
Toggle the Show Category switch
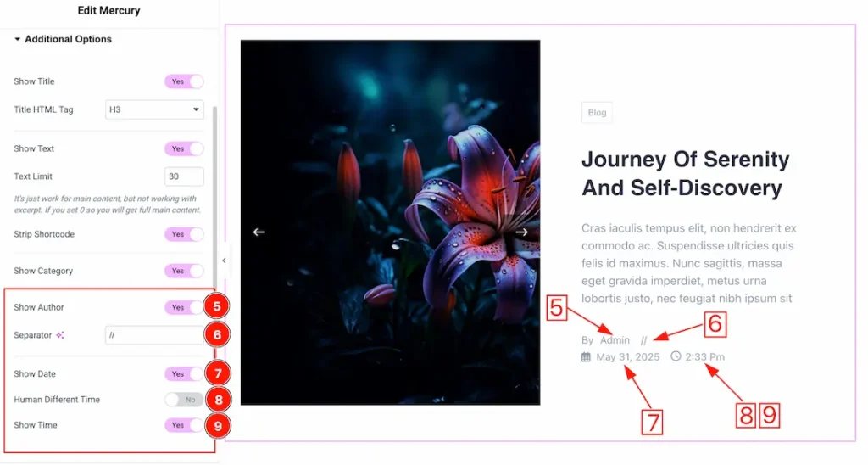coord(184,271)
